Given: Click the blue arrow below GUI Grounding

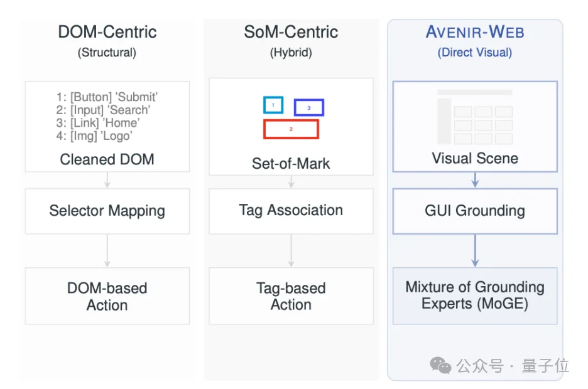Looking at the screenshot, I should (475, 250).
